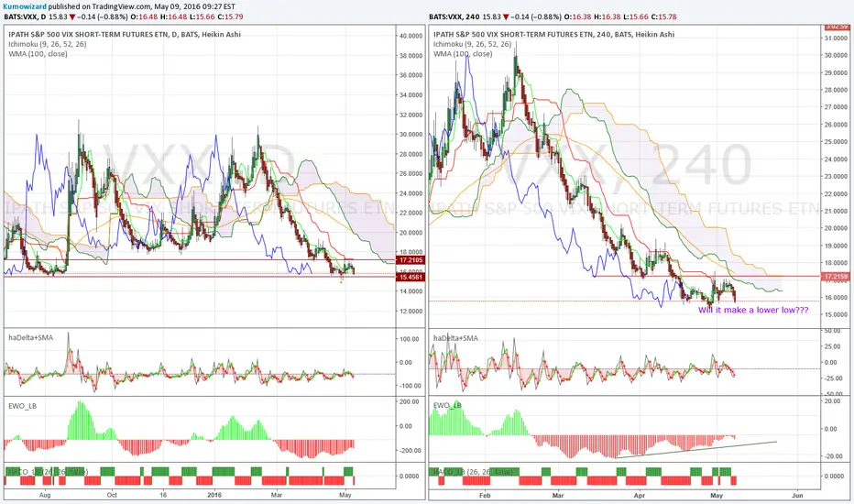The image size is (854, 504).
Task: Click the 2016 label on the time axis
Action: [214, 495]
